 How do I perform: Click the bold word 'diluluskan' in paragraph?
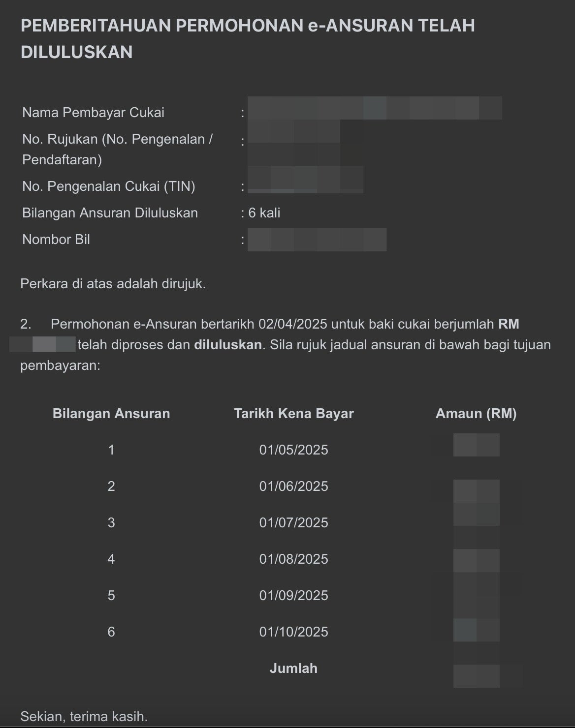[227, 344]
